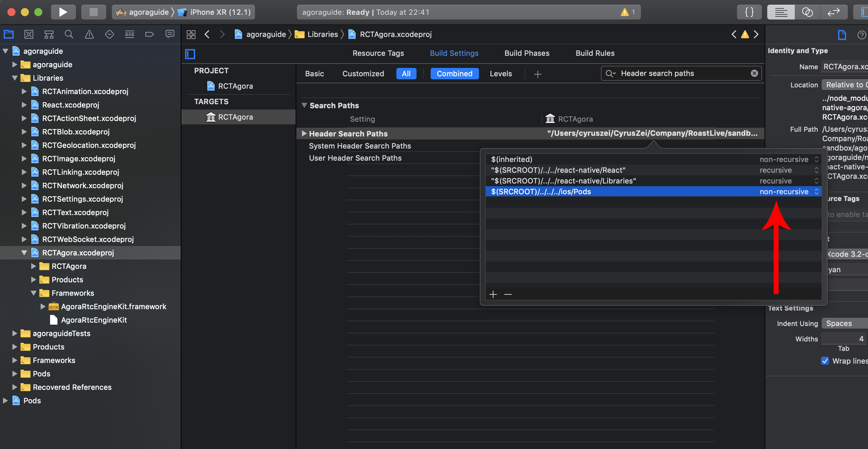868x449 pixels.
Task: Edit the Name field in inspector
Action: tap(844, 67)
